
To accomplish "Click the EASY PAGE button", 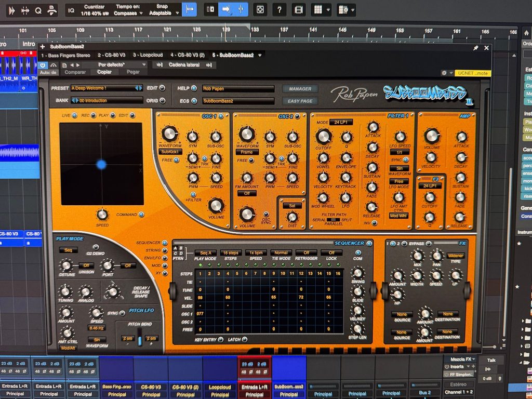I will (300, 101).
